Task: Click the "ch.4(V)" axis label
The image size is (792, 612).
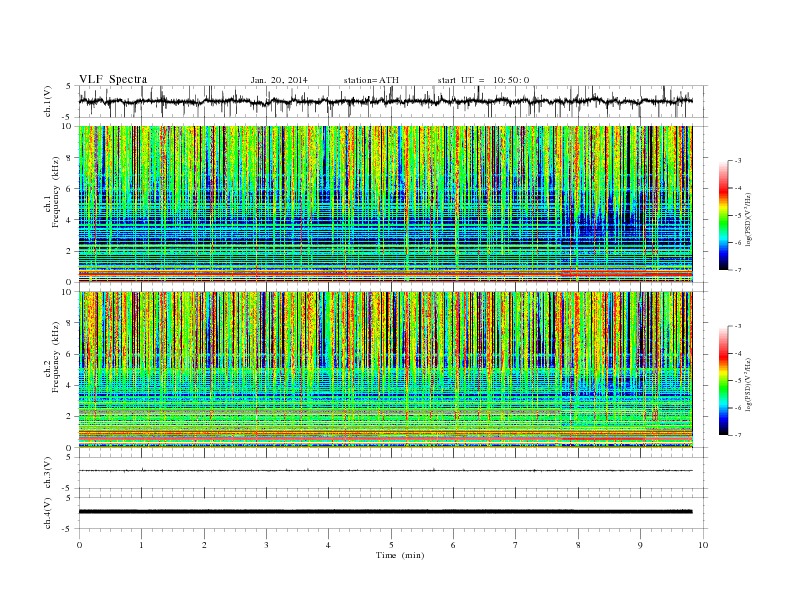Action: click(48, 513)
